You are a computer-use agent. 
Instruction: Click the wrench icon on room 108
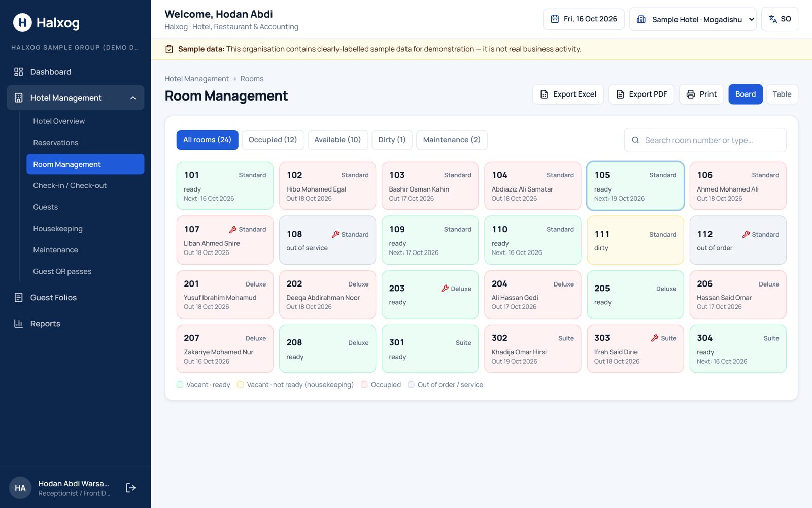coord(335,235)
